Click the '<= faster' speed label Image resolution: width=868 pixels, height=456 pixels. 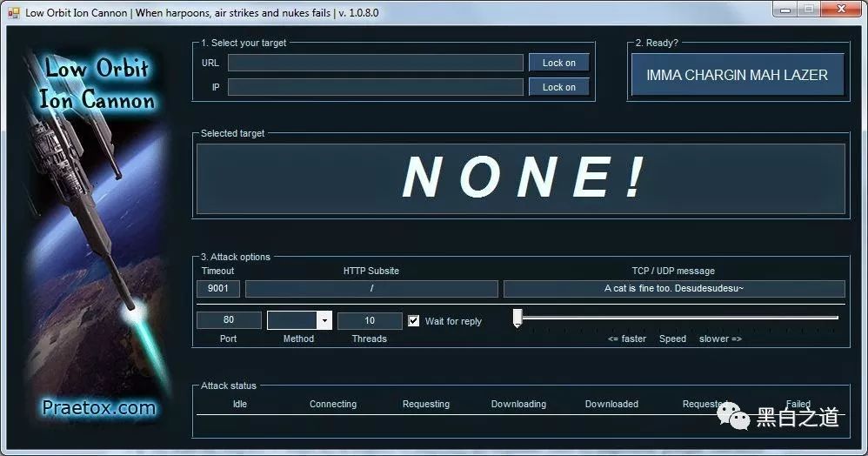[x=626, y=339]
